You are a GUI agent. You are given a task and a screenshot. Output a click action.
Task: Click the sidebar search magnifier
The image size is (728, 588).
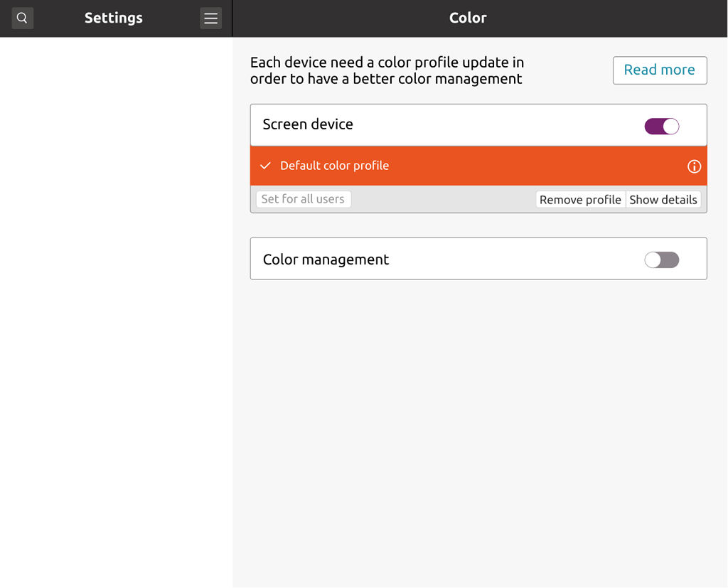point(22,18)
